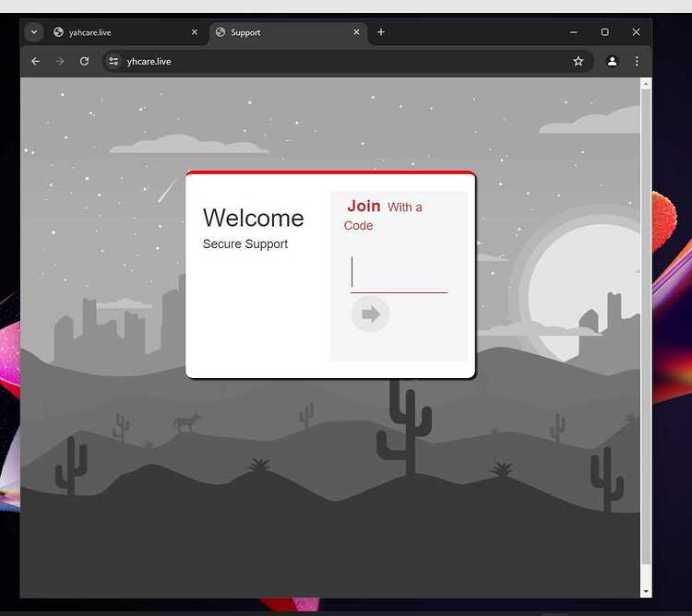Open a new tab with plus button
The height and width of the screenshot is (616, 692).
381,32
